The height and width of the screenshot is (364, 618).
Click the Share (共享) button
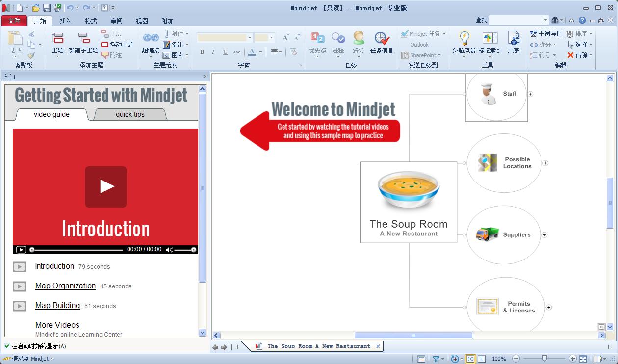[514, 43]
